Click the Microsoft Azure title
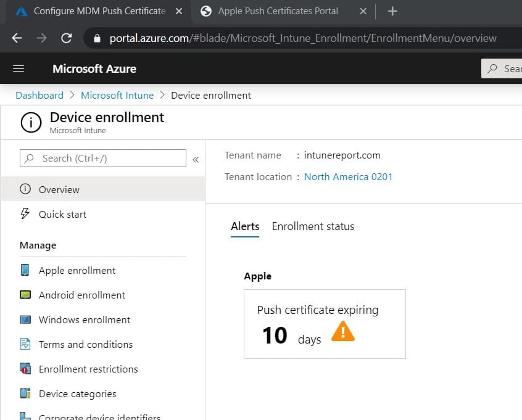Screen dimensions: 522x420 pyautogui.click(x=94, y=68)
